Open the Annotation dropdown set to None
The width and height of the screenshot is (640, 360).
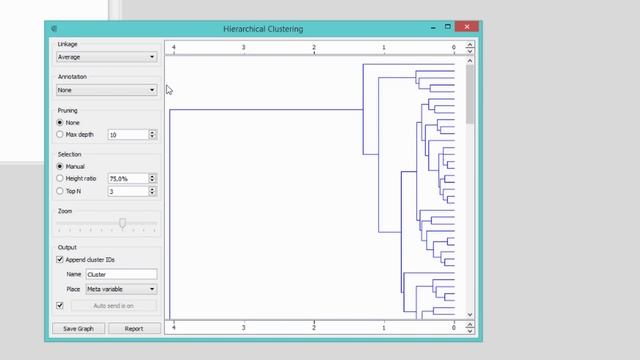106,90
